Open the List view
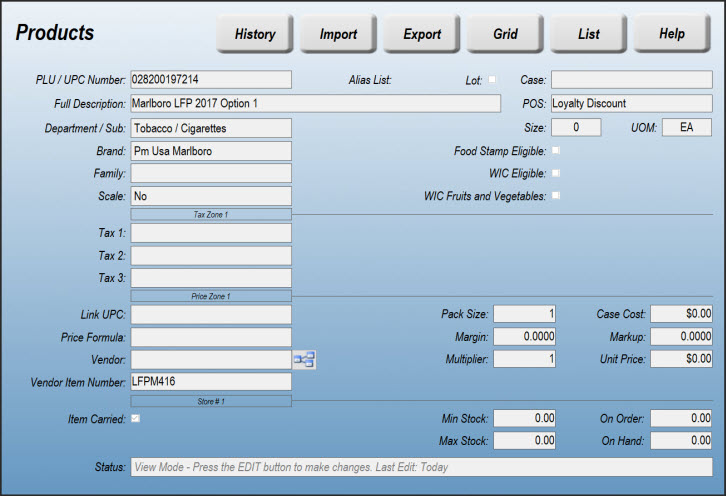 [588, 33]
